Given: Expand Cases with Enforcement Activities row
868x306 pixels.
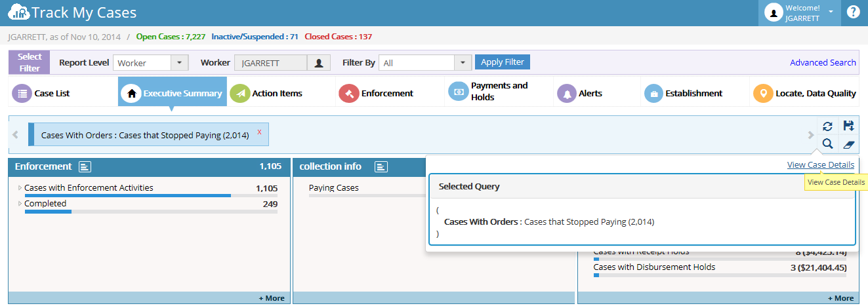Looking at the screenshot, I should pyautogui.click(x=20, y=188).
